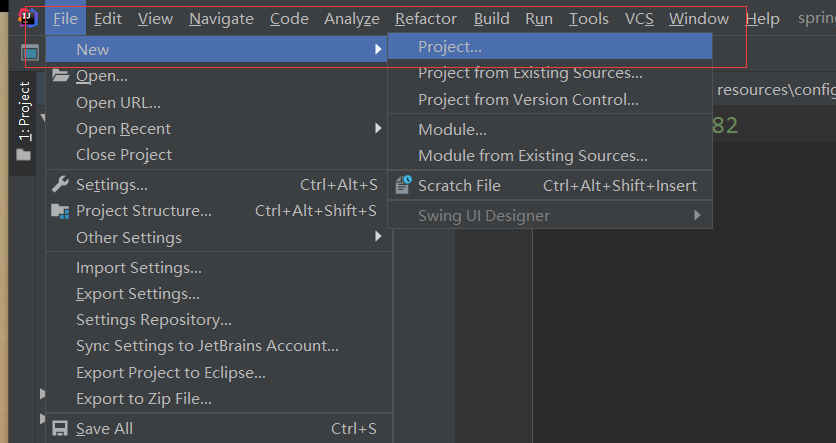Open the Refactor menu

(426, 19)
